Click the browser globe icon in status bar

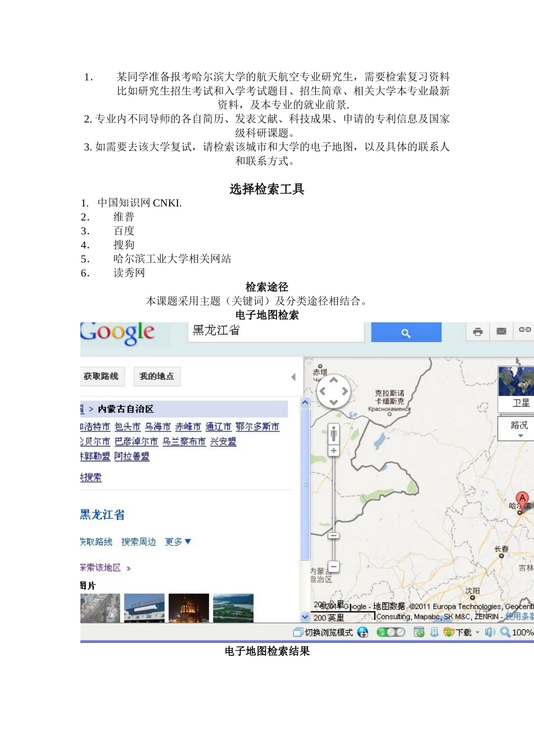363,632
